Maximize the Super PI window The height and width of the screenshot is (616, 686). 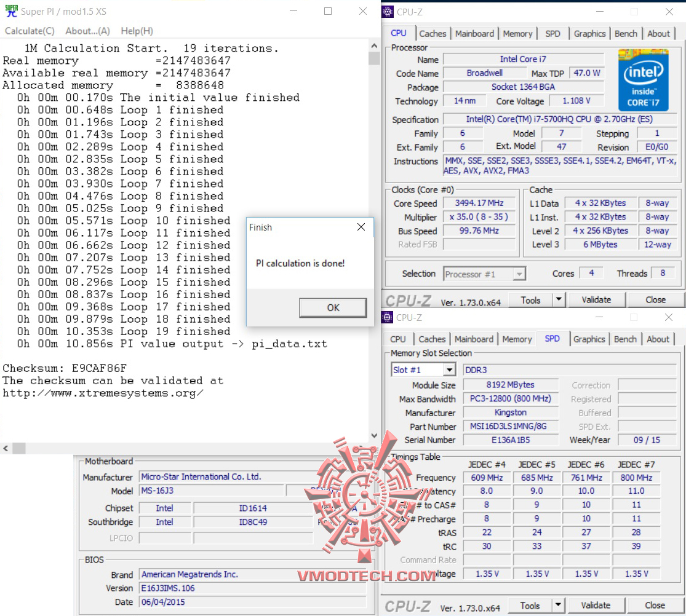tap(328, 11)
